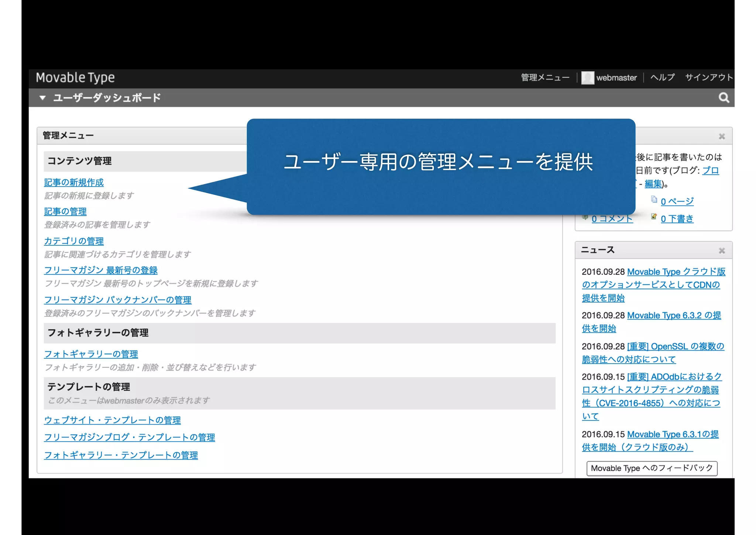The width and height of the screenshot is (756, 535).
Task: Open カテゴリの管理 link
Action: [x=74, y=241]
